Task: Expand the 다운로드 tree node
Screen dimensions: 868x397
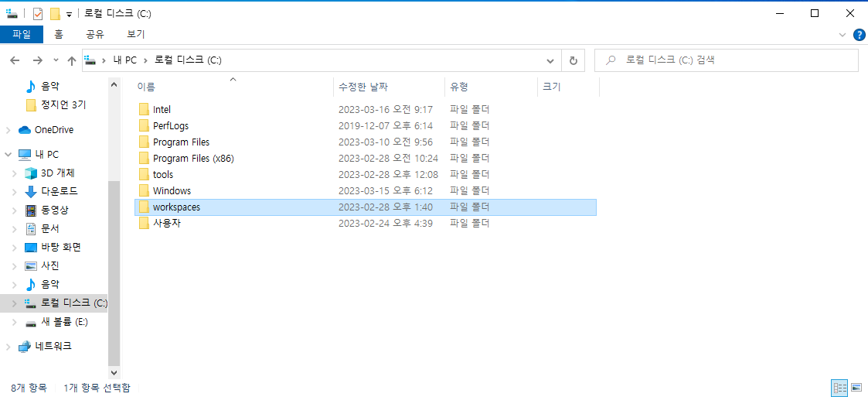Action: click(15, 192)
